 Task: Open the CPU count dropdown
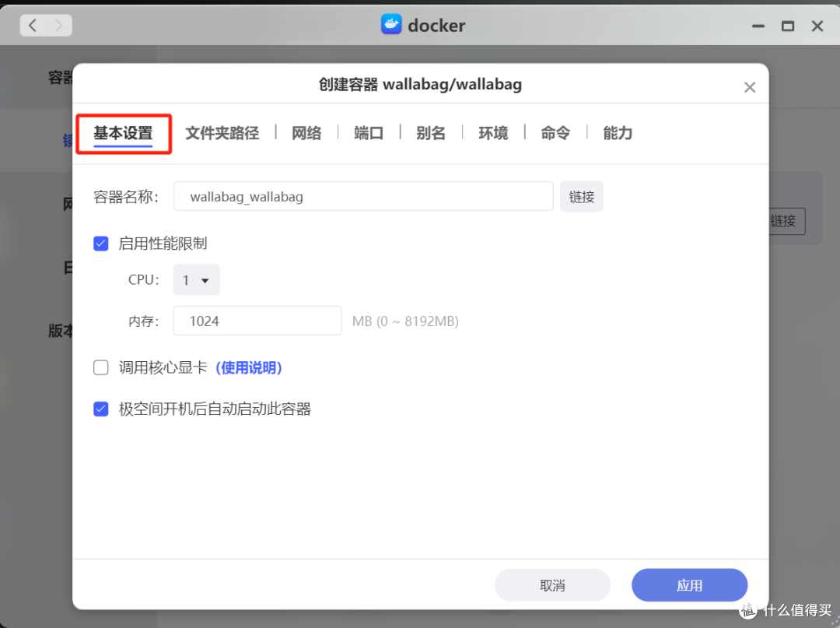tap(196, 279)
